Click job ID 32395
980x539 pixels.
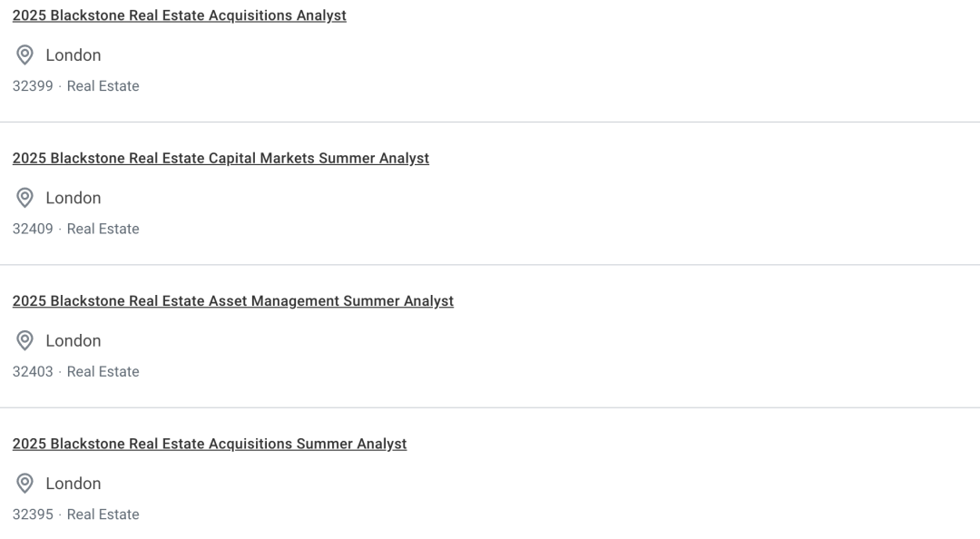click(x=33, y=514)
